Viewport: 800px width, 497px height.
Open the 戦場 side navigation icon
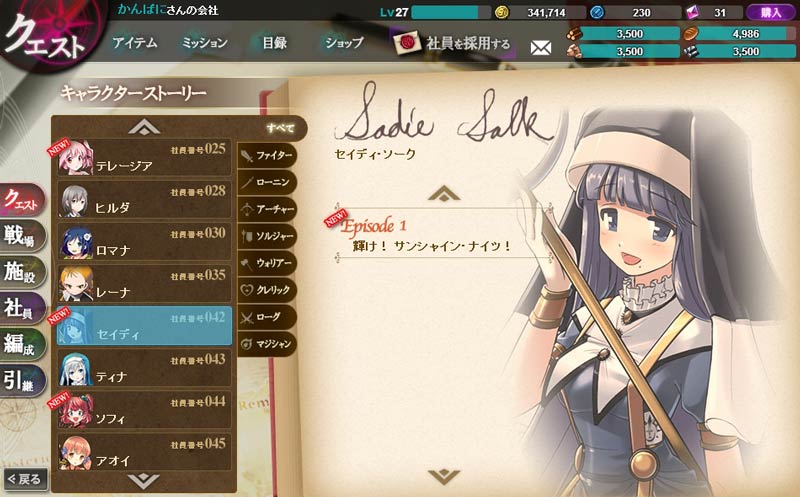click(22, 235)
